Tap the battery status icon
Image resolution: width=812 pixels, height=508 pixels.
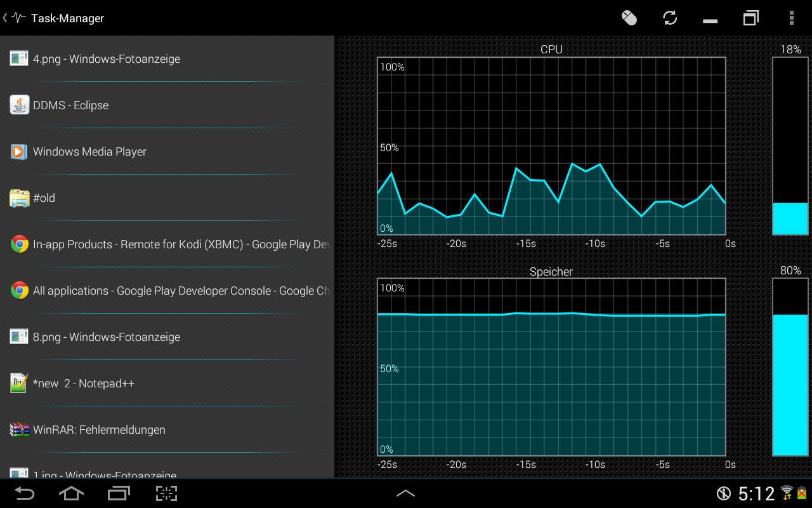[x=802, y=493]
